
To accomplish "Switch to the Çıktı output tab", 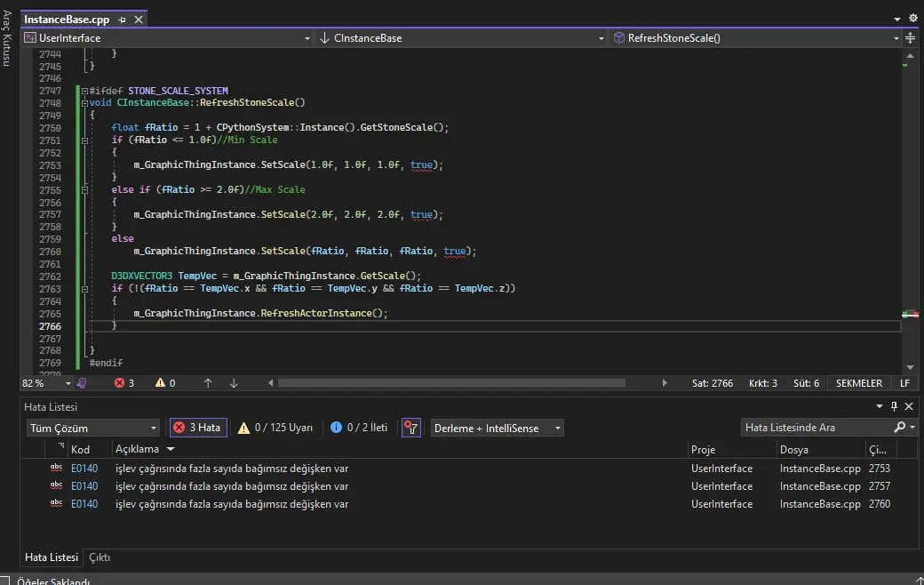I will click(x=100, y=557).
